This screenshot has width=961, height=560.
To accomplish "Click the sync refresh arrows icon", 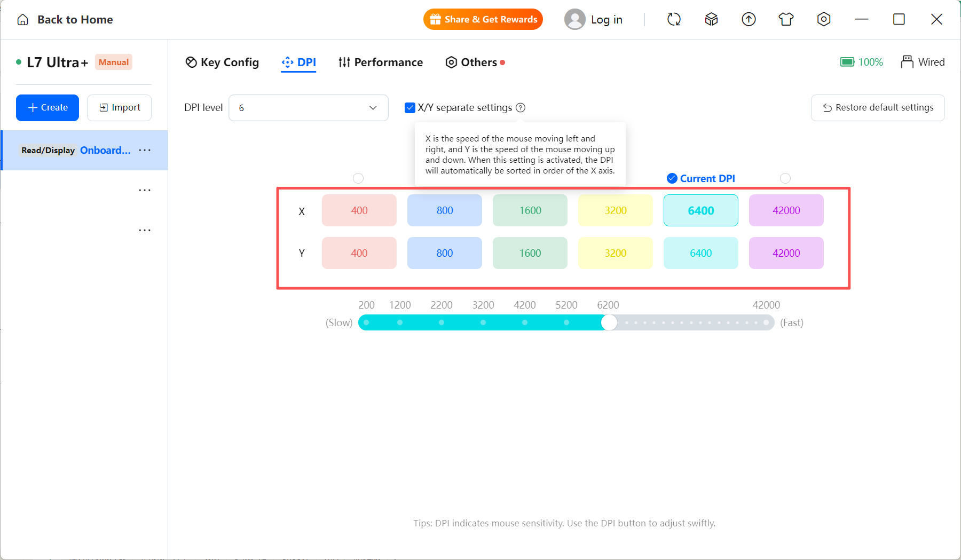I will click(x=674, y=20).
